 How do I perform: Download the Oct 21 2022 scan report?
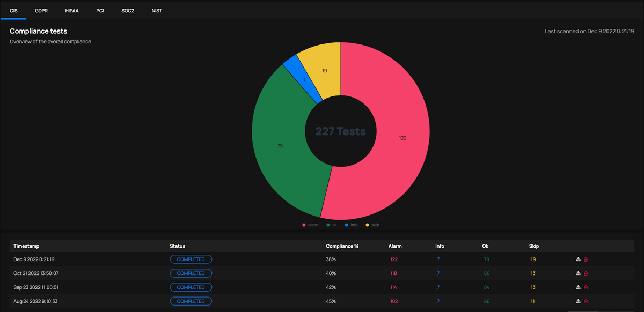coord(578,273)
